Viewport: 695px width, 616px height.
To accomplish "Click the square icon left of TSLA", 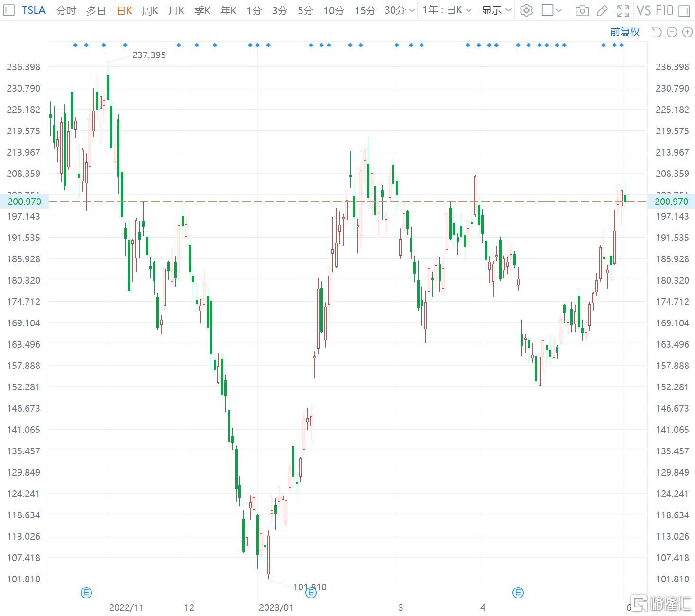I will pyautogui.click(x=9, y=10).
